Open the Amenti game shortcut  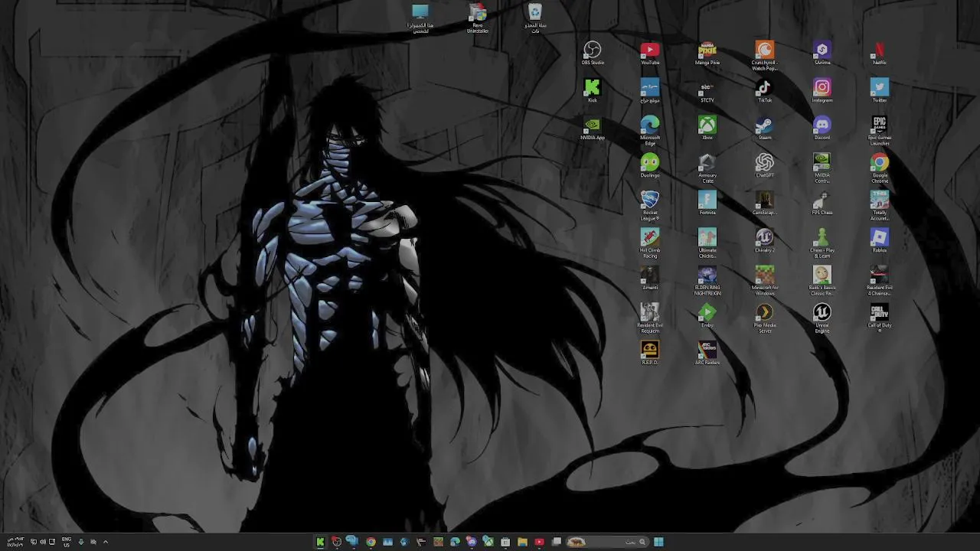coord(650,278)
